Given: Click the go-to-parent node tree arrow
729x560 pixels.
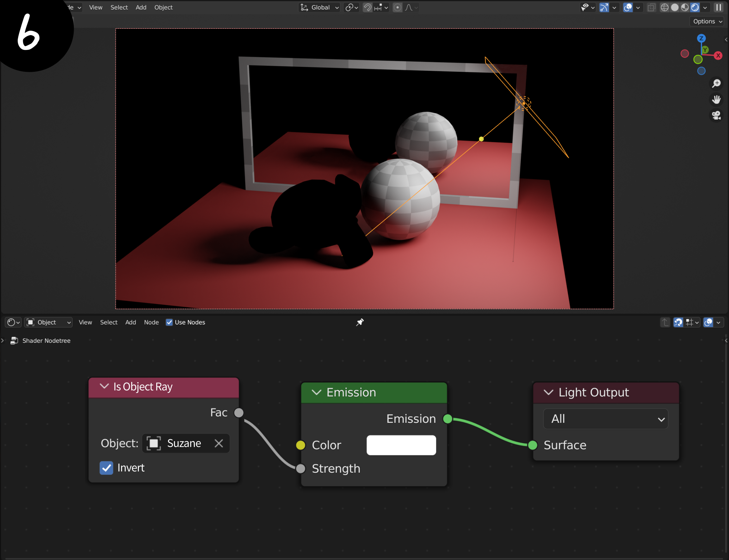Looking at the screenshot, I should point(665,322).
